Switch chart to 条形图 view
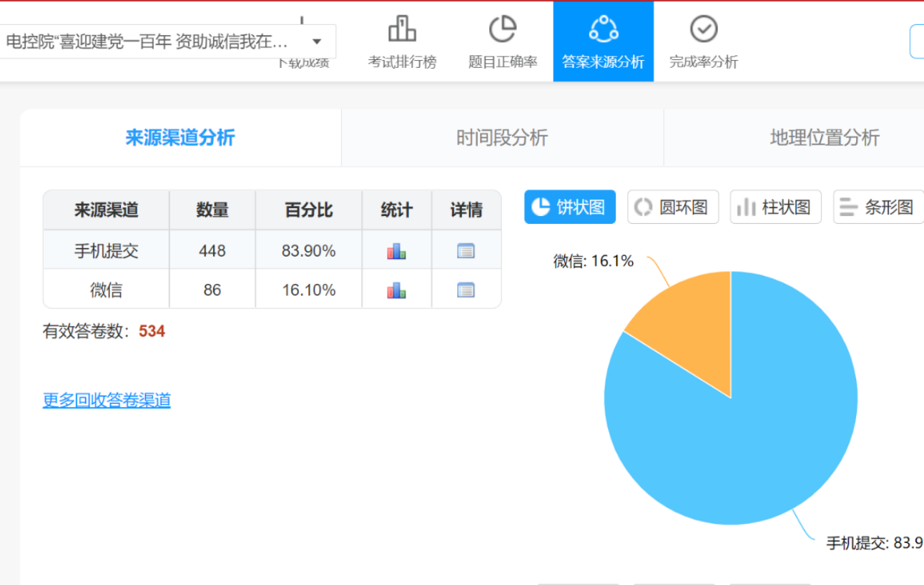Image resolution: width=924 pixels, height=585 pixels. (878, 207)
